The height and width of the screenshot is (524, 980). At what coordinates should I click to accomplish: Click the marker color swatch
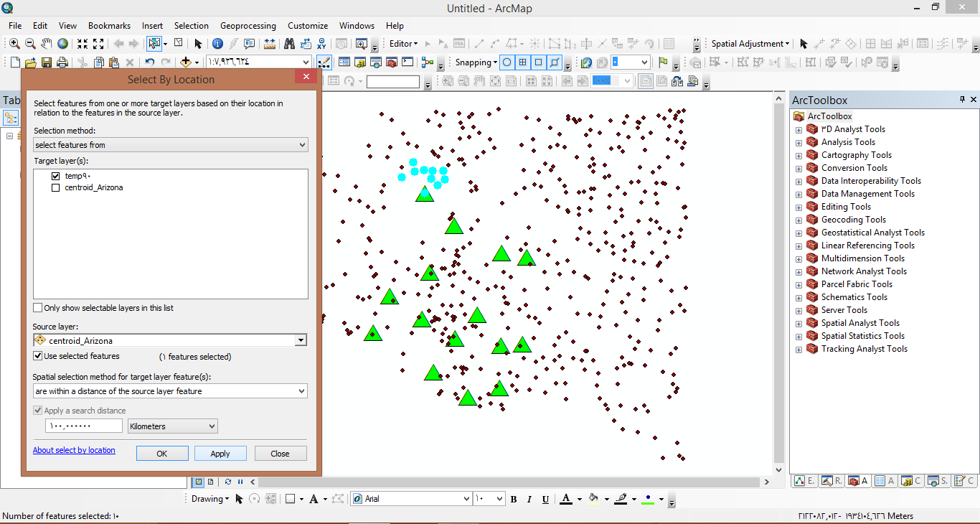tap(648, 499)
